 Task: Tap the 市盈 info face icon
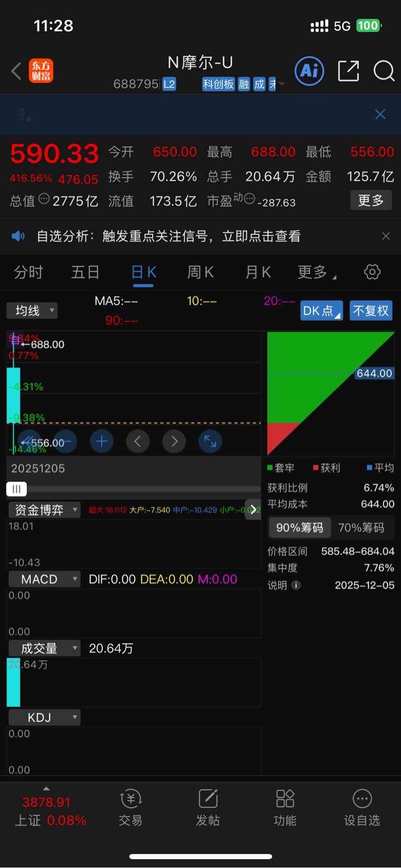[x=250, y=198]
